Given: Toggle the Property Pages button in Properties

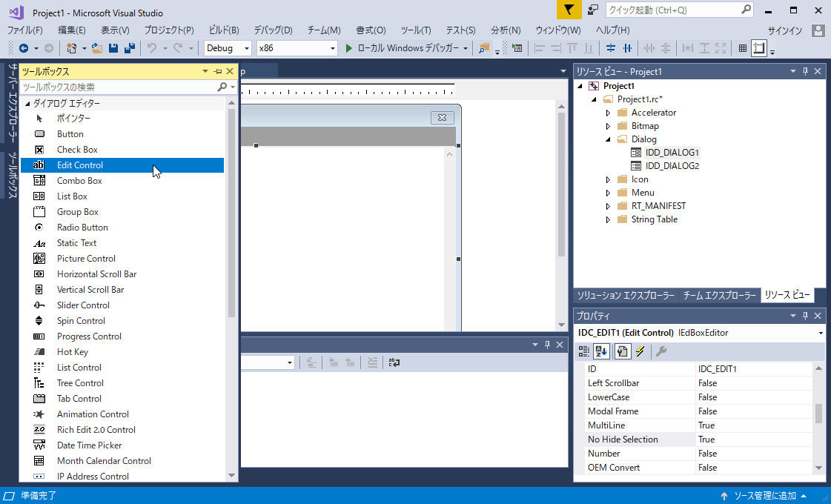Looking at the screenshot, I should 622,351.
